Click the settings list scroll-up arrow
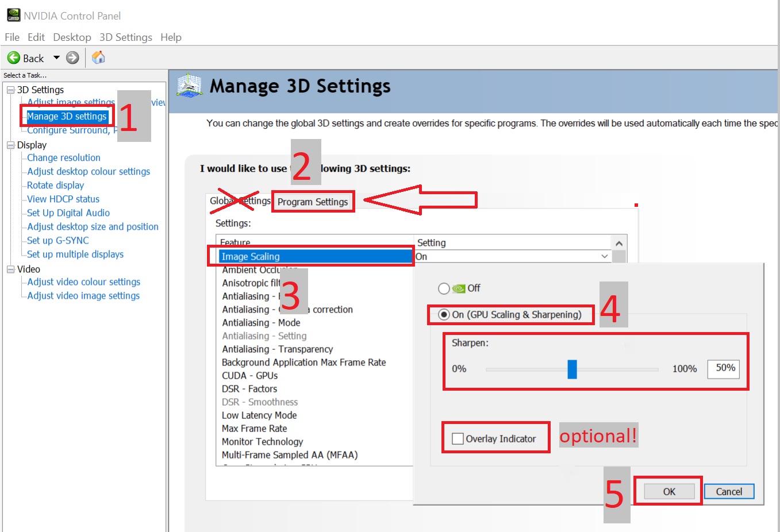The width and height of the screenshot is (780, 532). pos(619,244)
